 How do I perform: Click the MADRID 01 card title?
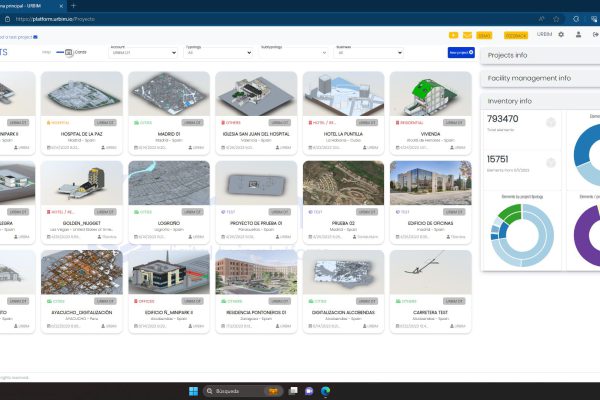point(169,134)
